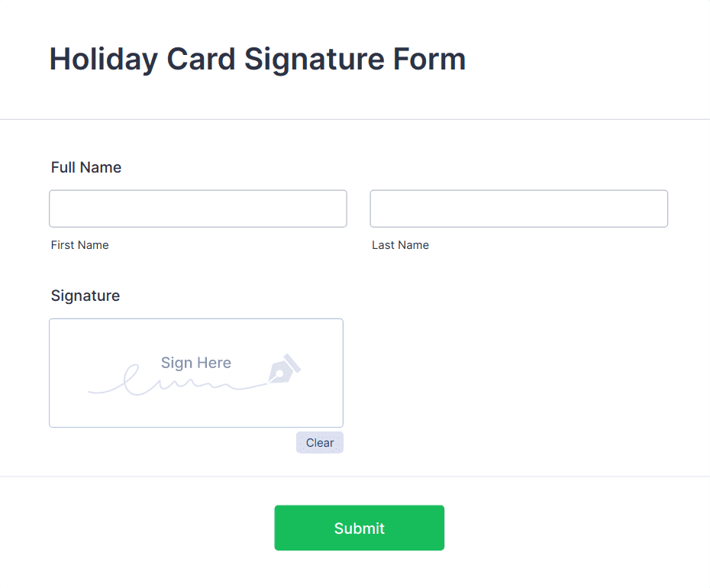Click inside the signature drawing area
Image resolution: width=710 pixels, height=588 pixels.
(195, 373)
